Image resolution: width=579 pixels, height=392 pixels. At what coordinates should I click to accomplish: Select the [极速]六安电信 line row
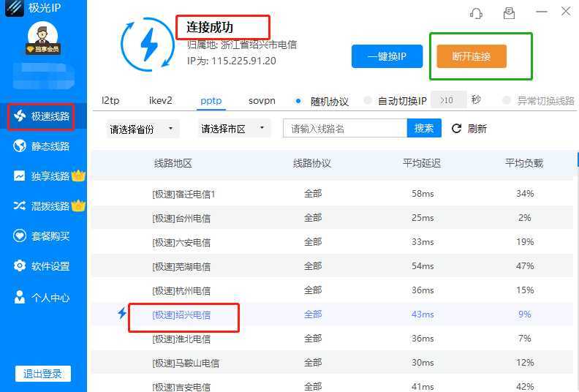click(333, 242)
